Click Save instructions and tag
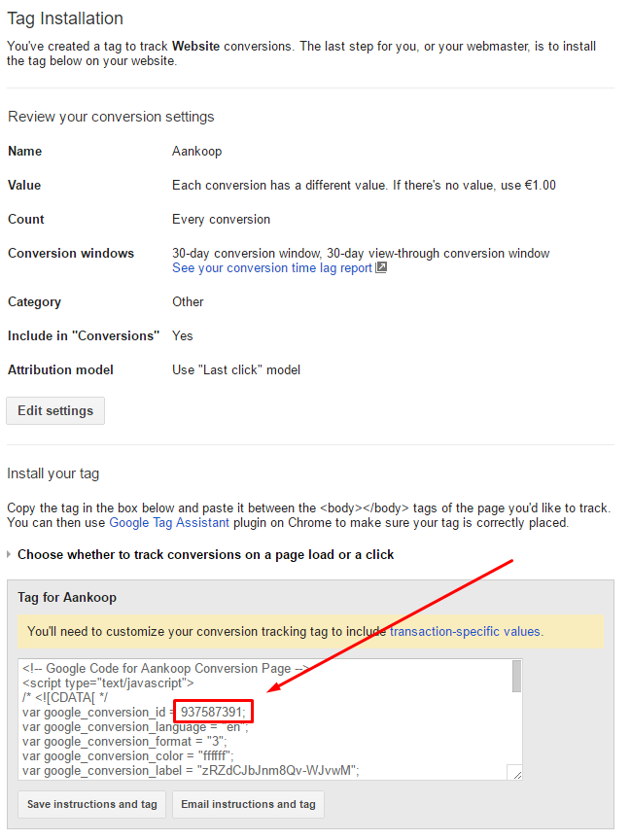 (91, 804)
